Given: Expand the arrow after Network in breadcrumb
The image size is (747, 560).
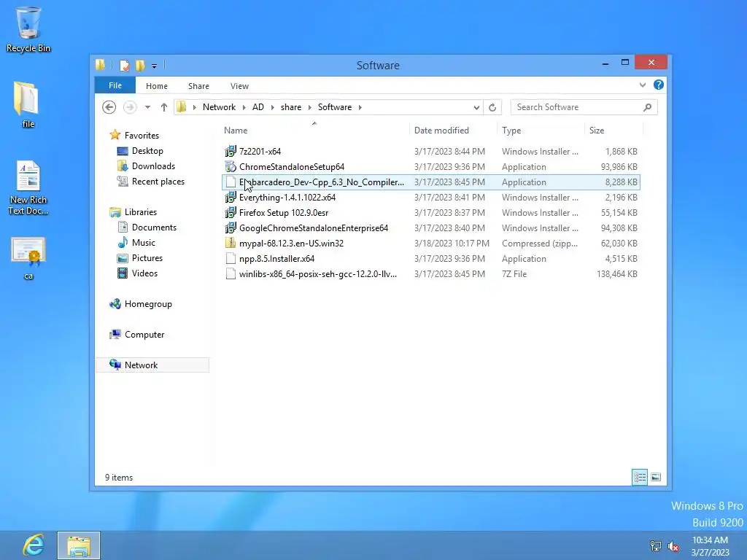Looking at the screenshot, I should coord(244,108).
